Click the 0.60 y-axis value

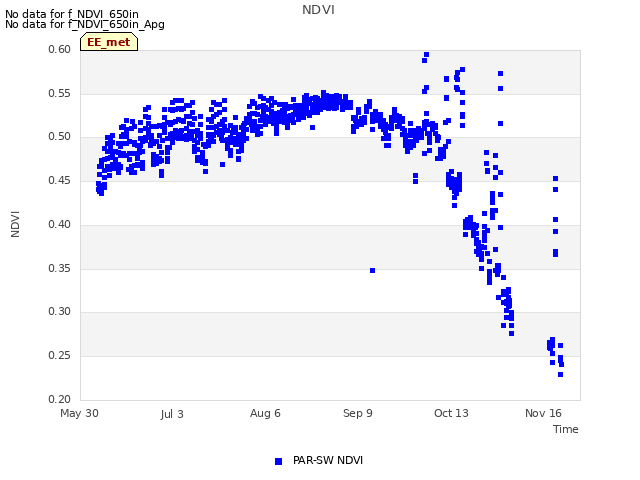pyautogui.click(x=59, y=49)
